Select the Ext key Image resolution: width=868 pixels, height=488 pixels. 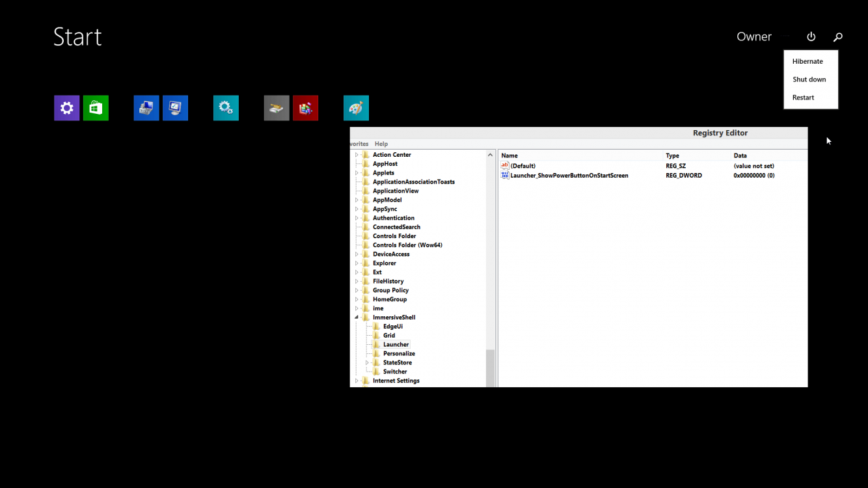click(377, 272)
